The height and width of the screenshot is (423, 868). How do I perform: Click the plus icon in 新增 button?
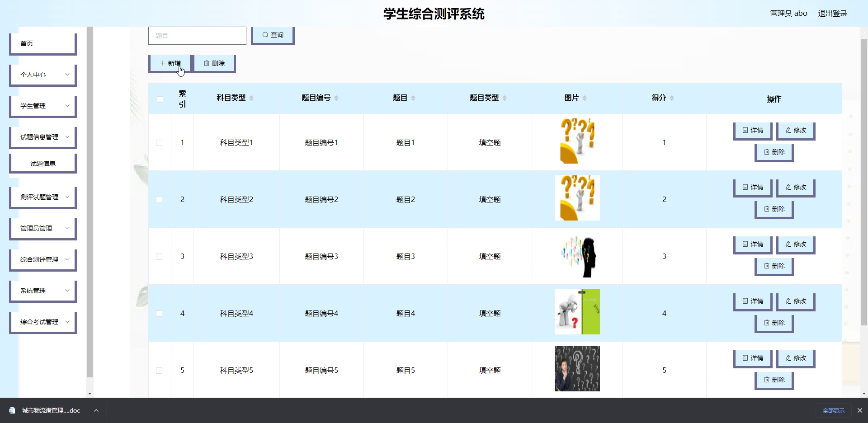click(x=163, y=63)
